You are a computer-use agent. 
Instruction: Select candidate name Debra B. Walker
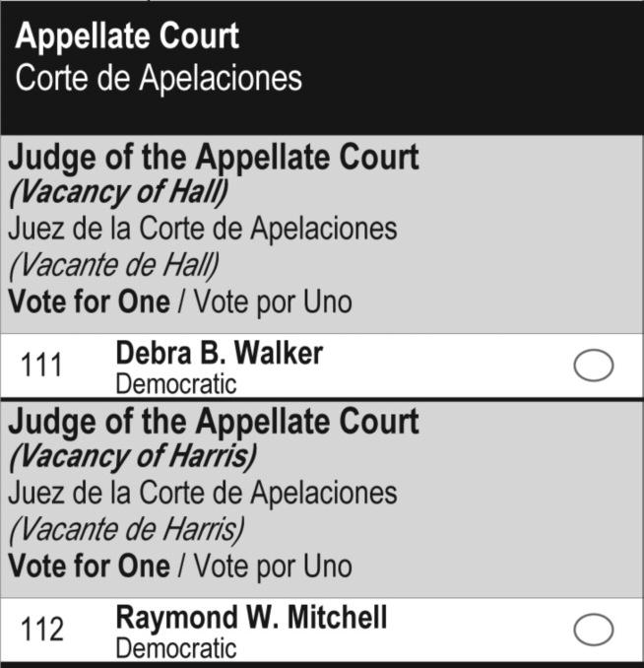[219, 353]
